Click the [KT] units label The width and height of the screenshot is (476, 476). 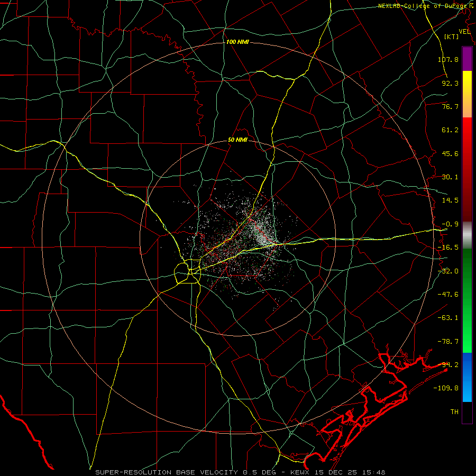point(452,36)
